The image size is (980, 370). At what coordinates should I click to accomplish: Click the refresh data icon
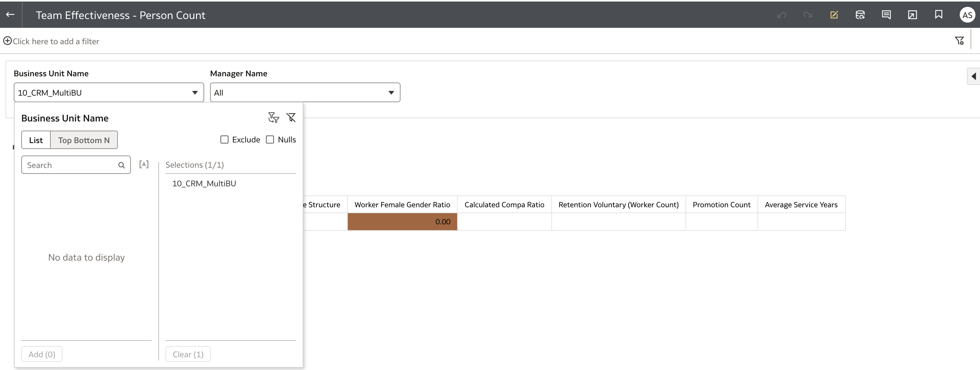(860, 15)
